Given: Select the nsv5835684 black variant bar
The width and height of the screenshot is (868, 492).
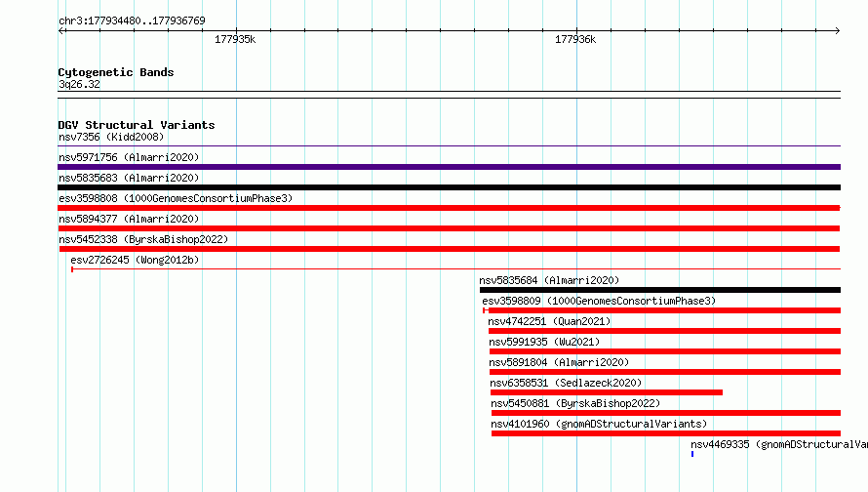Looking at the screenshot, I should coord(660,290).
